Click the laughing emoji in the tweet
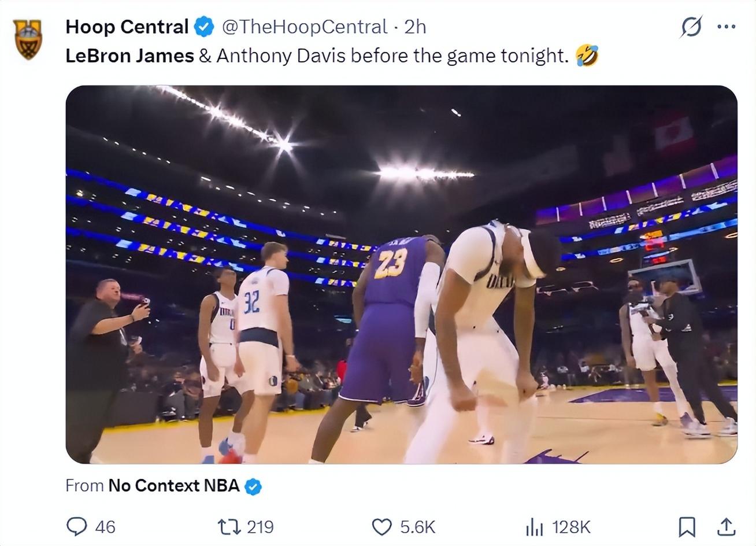Image resolution: width=756 pixels, height=546 pixels. pyautogui.click(x=587, y=56)
